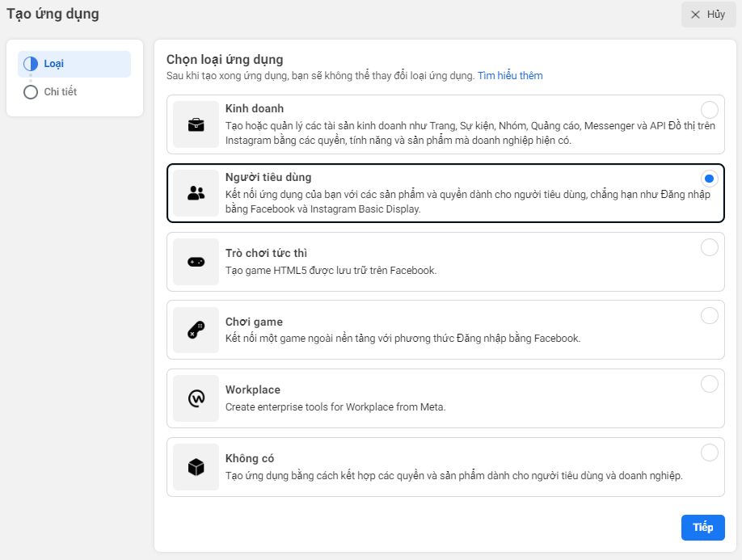Click the empty circle step icon beside Chi tiết
Viewport: 742px width, 560px height.
pos(32,92)
